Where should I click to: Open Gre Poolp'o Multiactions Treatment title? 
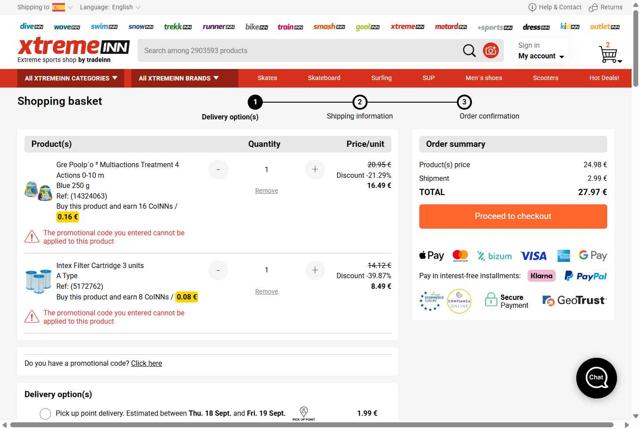pos(118,170)
